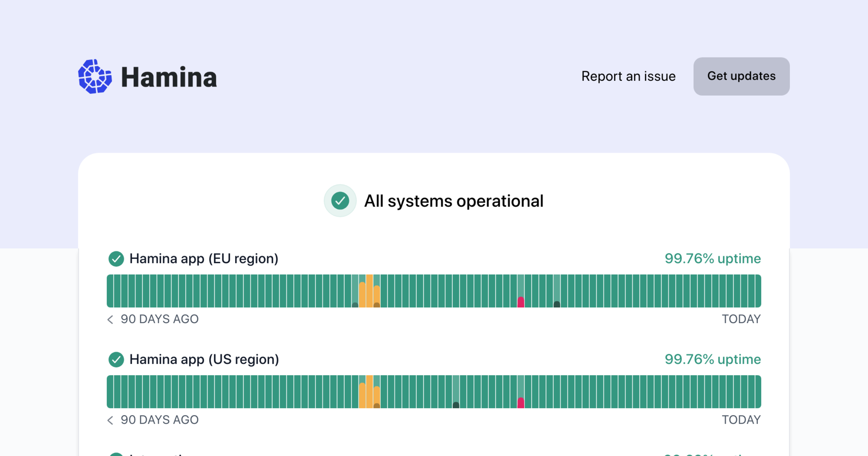Viewport: 868px width, 456px height.
Task: Open the Report an issue link
Action: click(628, 76)
